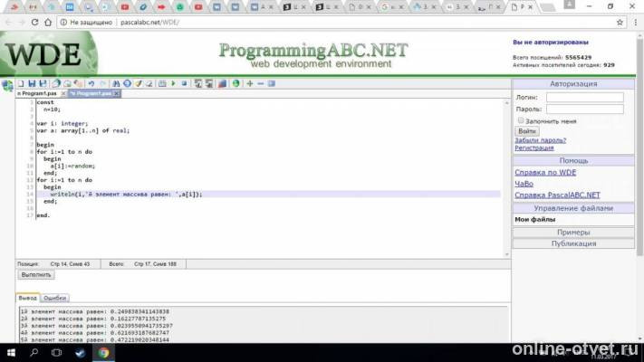644x362 pixels.
Task: Click the Мои файлы entry
Action: (x=534, y=220)
